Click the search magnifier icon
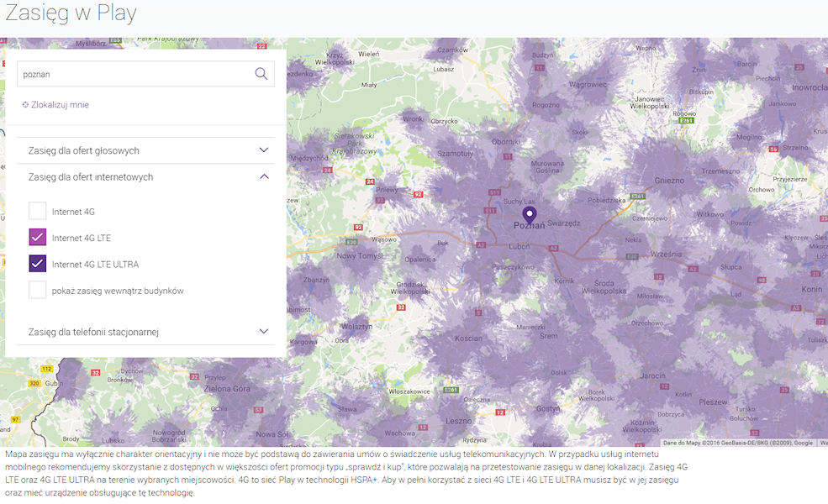This screenshot has width=828, height=504. click(261, 73)
